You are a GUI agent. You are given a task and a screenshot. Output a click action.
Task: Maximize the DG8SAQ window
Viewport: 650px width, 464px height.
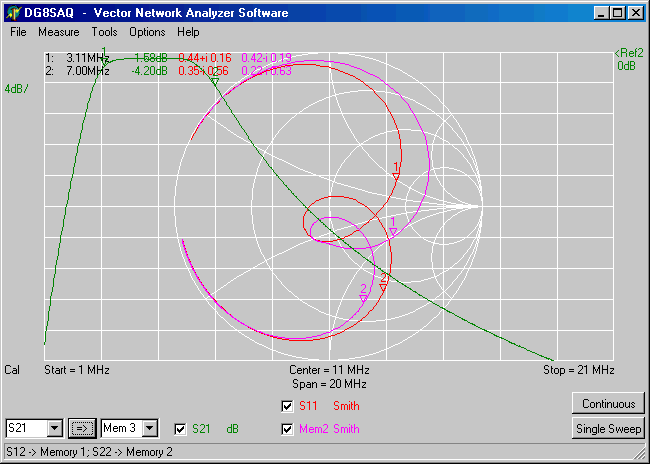(x=617, y=13)
